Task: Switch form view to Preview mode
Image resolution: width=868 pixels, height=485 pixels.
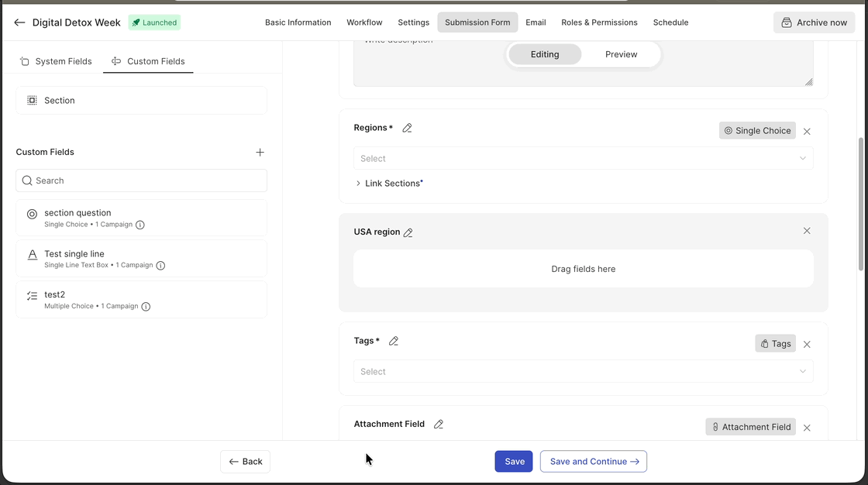Action: [x=621, y=54]
